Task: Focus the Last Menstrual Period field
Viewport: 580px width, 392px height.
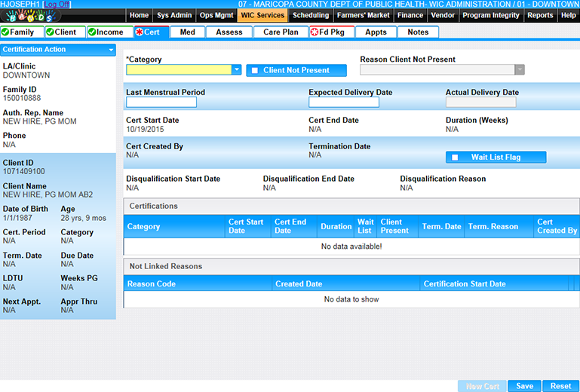Action: pos(161,103)
